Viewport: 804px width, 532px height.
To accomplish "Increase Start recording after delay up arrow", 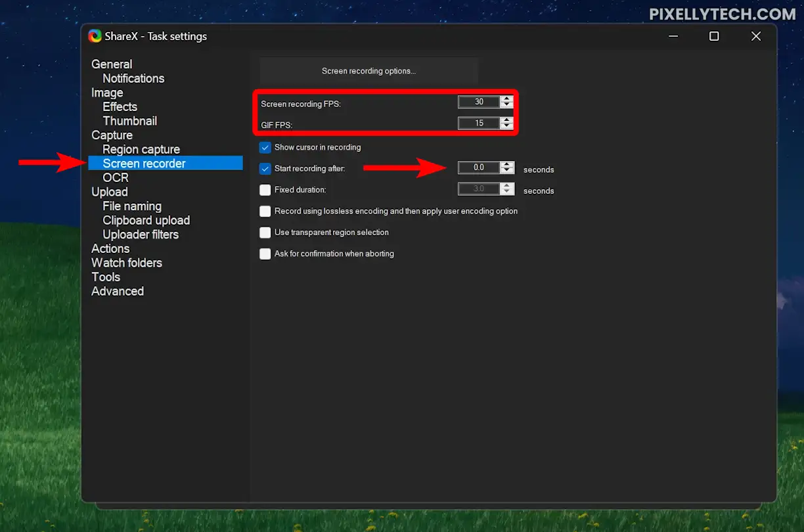I will [506, 165].
